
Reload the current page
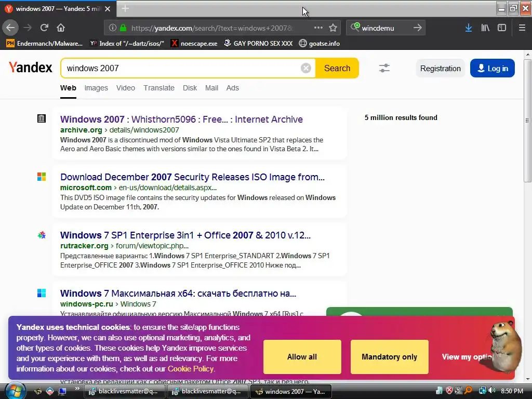point(44,28)
